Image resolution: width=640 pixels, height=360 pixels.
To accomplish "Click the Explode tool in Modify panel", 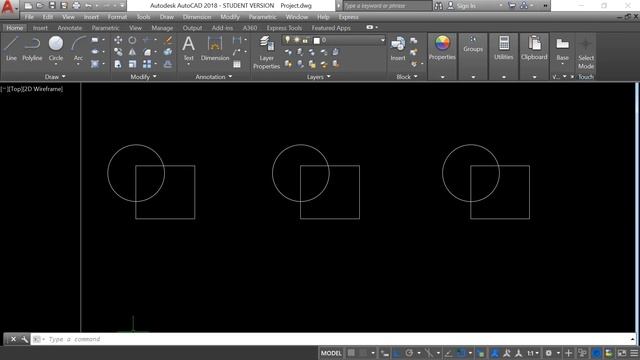I will point(168,52).
